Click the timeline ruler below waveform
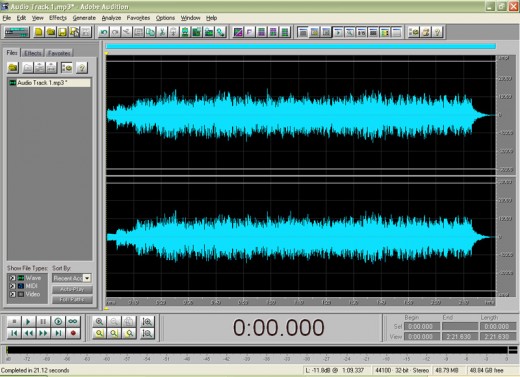Image resolution: width=520 pixels, height=377 pixels. coord(300,302)
